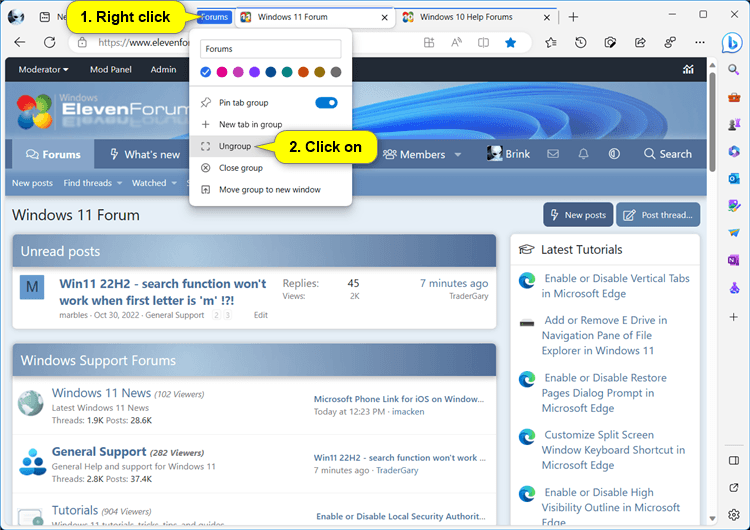
Task: Open sidebar Search icon
Action: click(x=734, y=70)
